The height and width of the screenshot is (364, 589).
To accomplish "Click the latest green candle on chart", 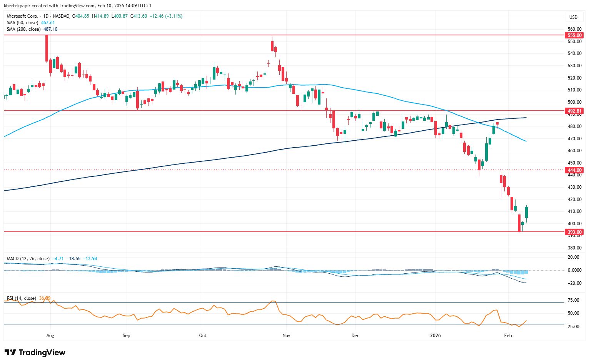I will click(526, 212).
